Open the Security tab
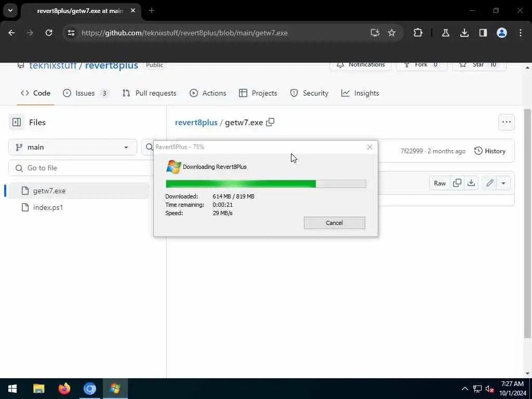The height and width of the screenshot is (399, 532). (x=309, y=94)
